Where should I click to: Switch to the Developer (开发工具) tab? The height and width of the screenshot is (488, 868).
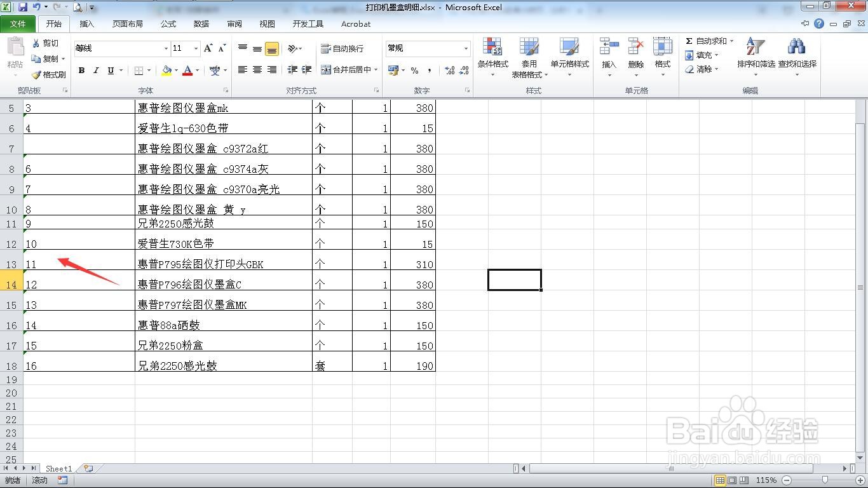click(x=308, y=24)
